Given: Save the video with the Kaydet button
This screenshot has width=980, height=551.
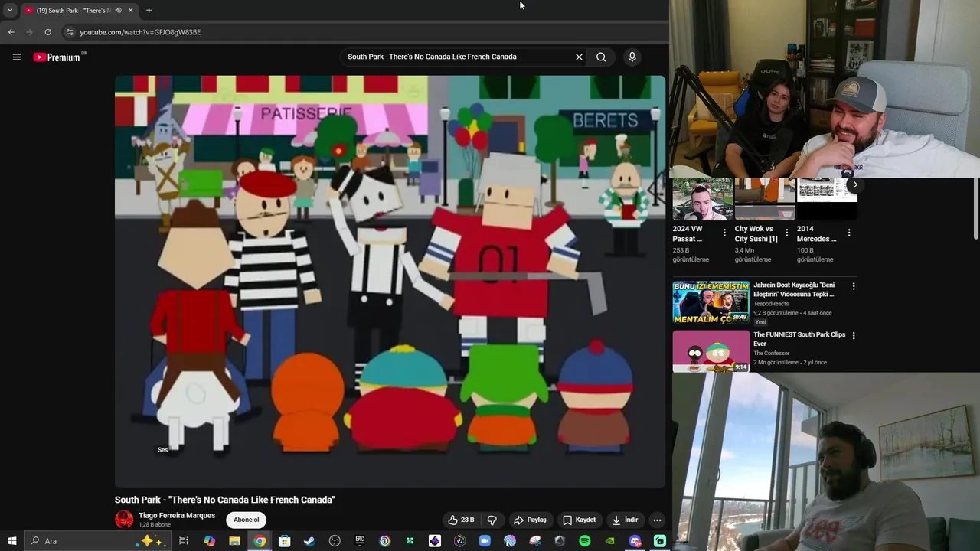Looking at the screenshot, I should tap(579, 520).
